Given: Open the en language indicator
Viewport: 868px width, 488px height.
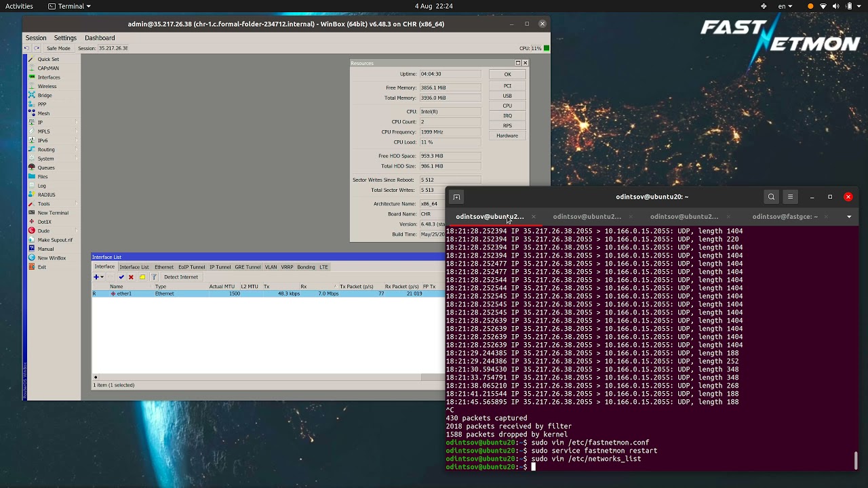Looking at the screenshot, I should 784,6.
